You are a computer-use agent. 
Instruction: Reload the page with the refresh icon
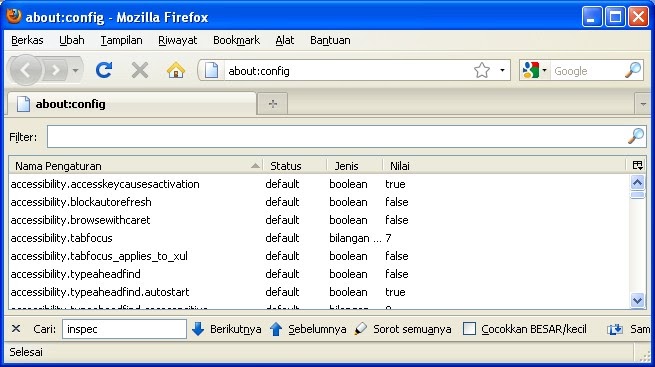click(104, 70)
